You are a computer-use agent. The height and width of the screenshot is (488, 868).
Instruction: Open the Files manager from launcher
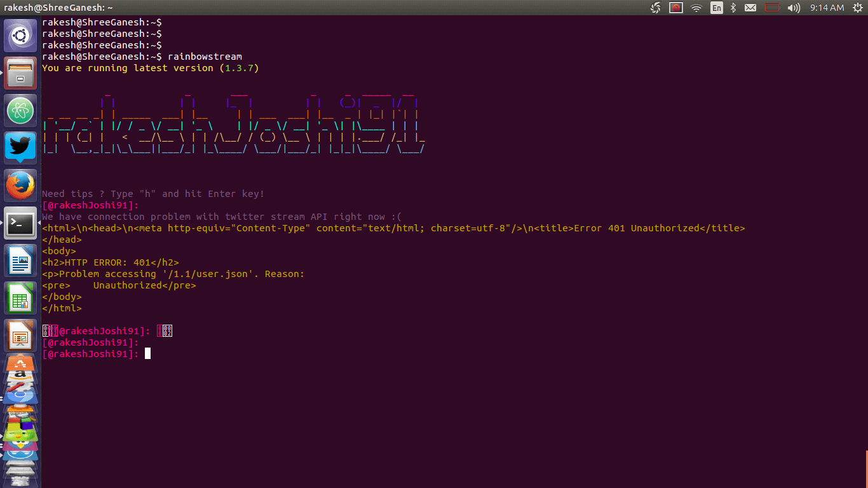[20, 73]
